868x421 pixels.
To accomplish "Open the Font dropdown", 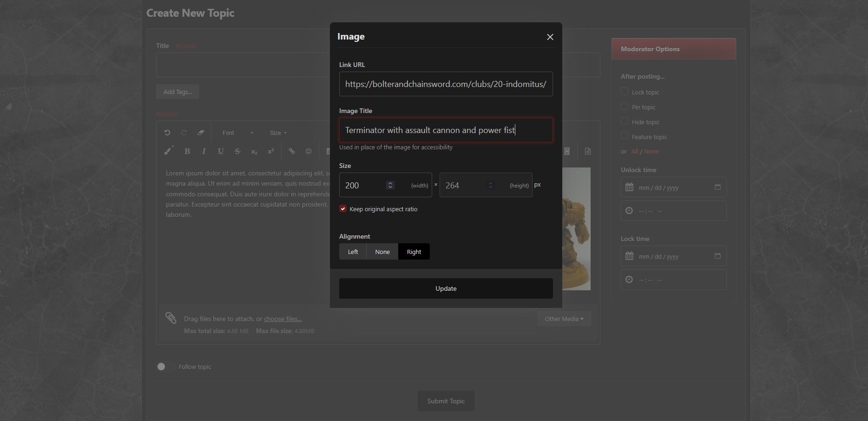I will coord(237,133).
